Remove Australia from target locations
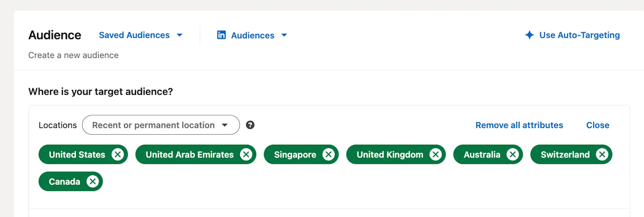This screenshot has height=217, width=644. [x=512, y=155]
